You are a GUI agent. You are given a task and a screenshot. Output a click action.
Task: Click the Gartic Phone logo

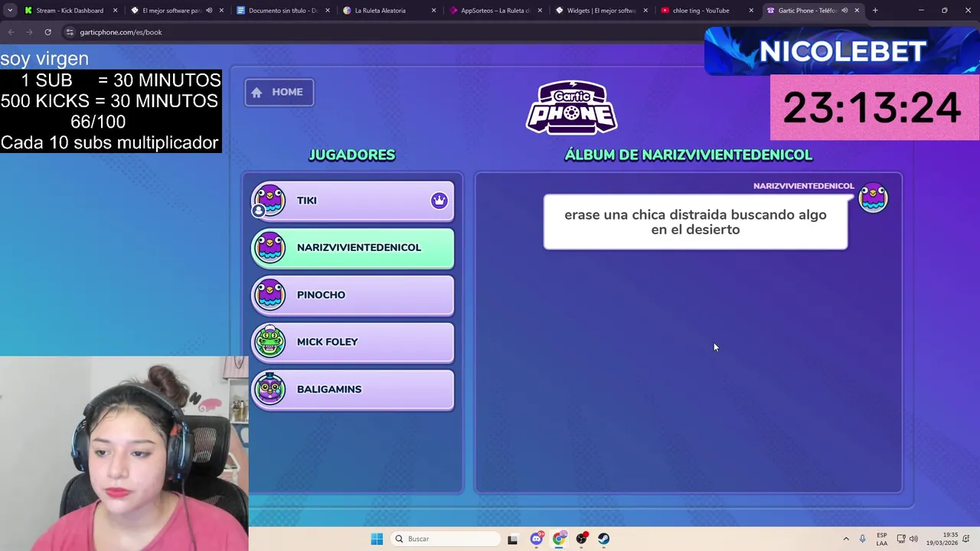coord(572,107)
